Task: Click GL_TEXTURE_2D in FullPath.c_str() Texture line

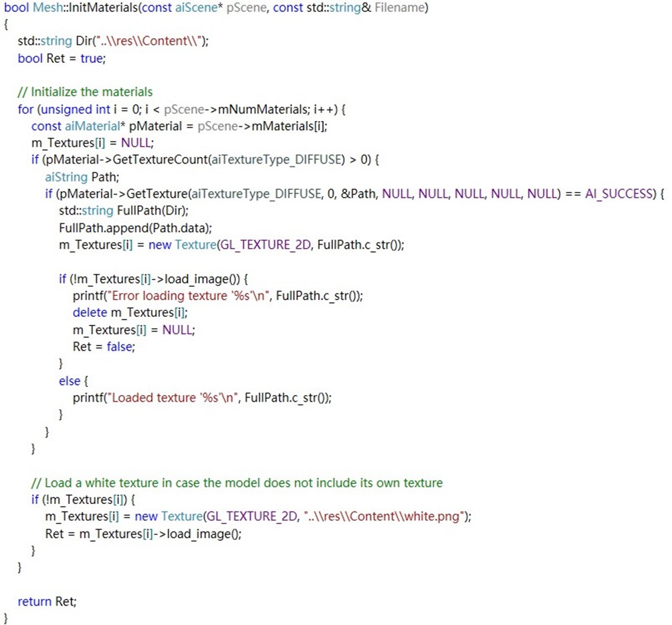Action: coord(265,245)
